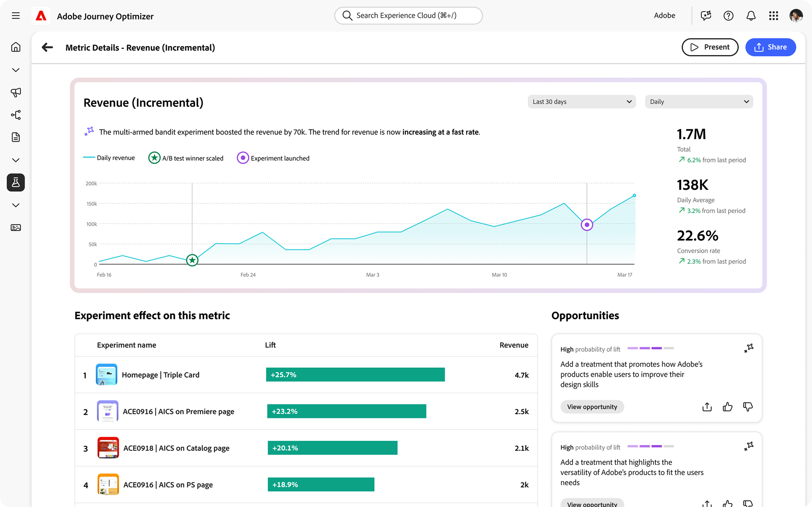Click the Adobe organization name

pos(664,15)
